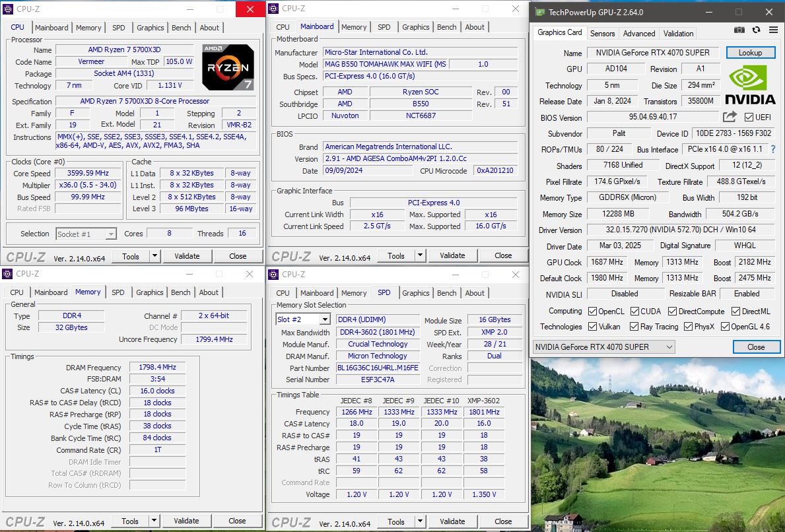
Task: Switch to the Advanced tab in GPU-Z
Action: click(639, 34)
